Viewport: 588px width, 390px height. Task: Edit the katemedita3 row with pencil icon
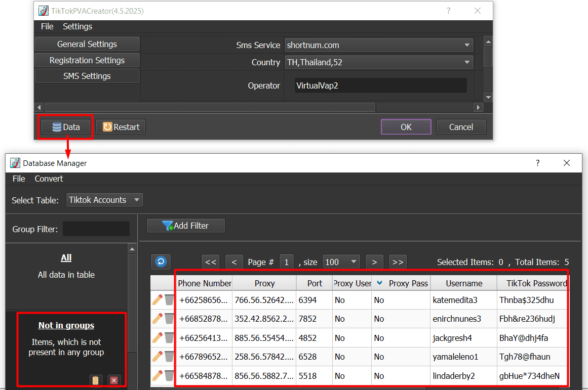coord(158,300)
